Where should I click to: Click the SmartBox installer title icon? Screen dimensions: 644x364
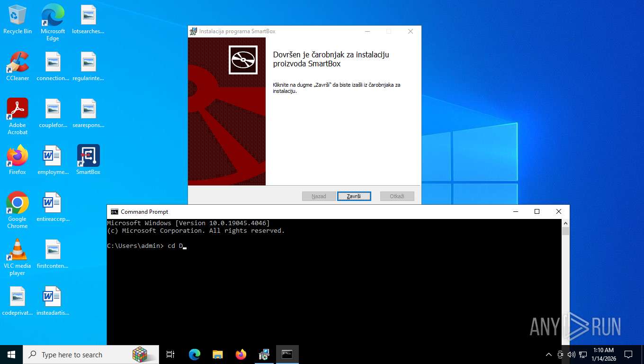pyautogui.click(x=193, y=31)
